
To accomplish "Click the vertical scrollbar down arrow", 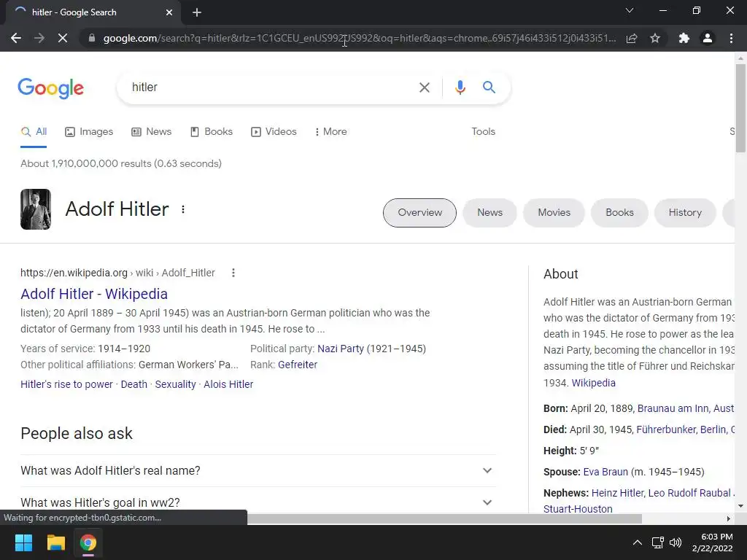I will pyautogui.click(x=740, y=506).
